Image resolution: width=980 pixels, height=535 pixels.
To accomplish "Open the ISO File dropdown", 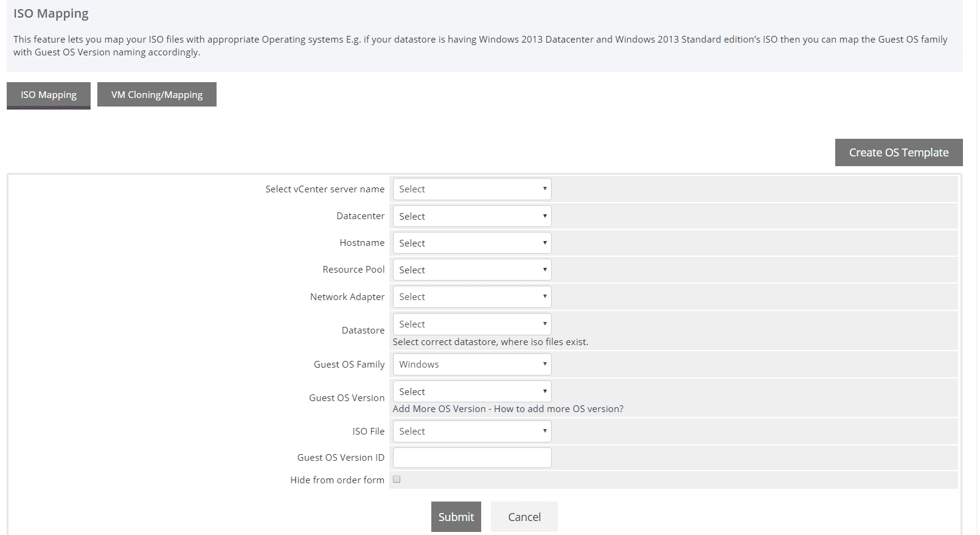I will click(471, 431).
